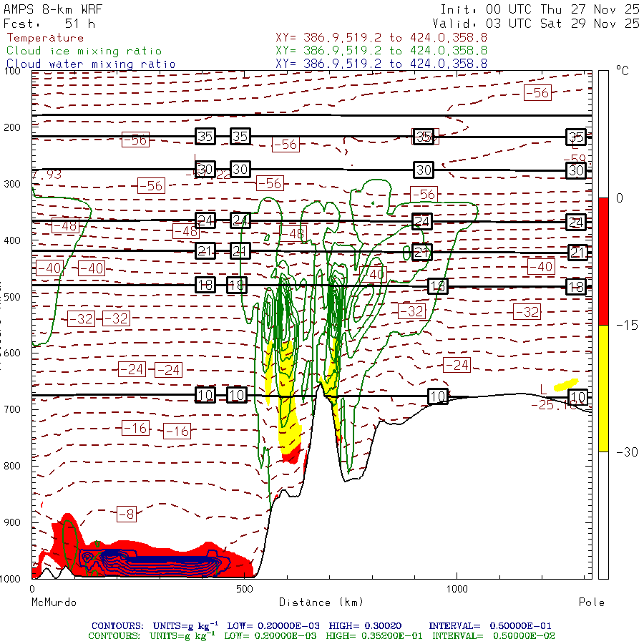This screenshot has width=644, height=644.
Task: Click the green CONTOURS legend line at bottom
Action: pos(321,636)
